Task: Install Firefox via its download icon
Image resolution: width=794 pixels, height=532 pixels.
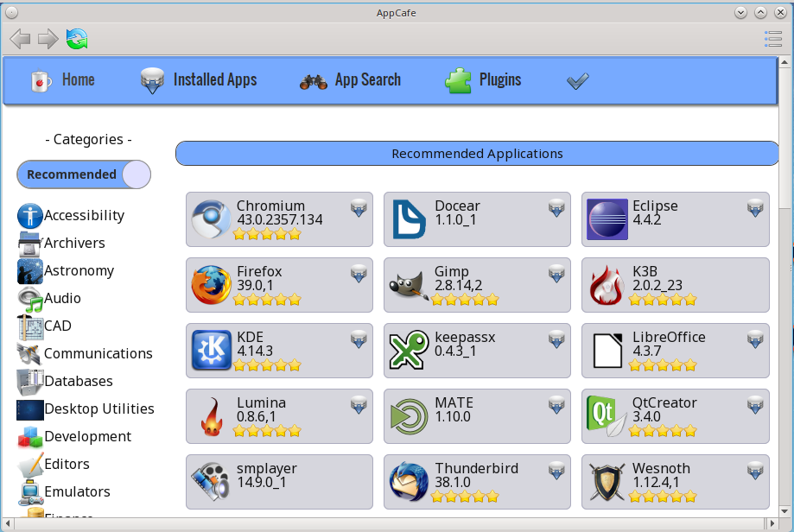Action: 359,273
